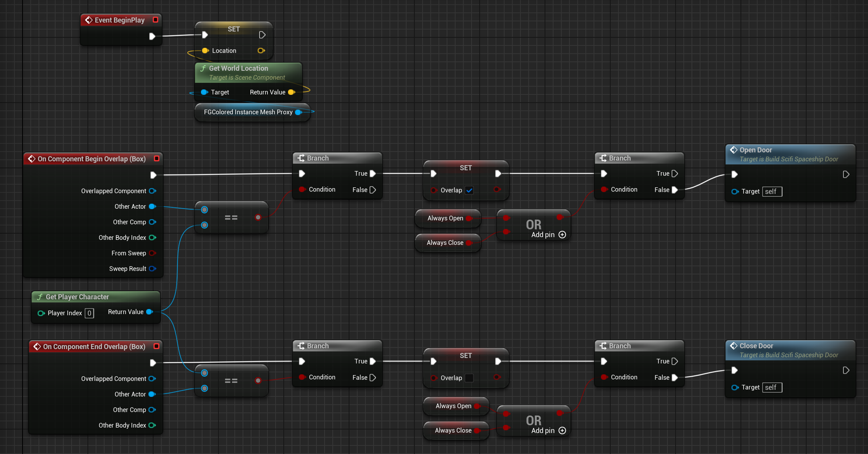Image resolution: width=868 pixels, height=454 pixels.
Task: Click the Close Door node event icon
Action: (734, 346)
